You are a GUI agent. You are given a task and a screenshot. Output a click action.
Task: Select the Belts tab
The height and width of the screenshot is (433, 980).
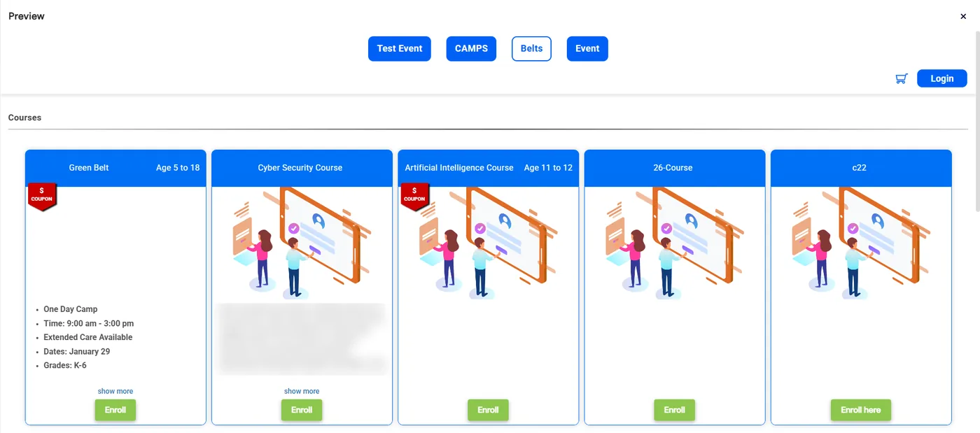click(x=531, y=49)
